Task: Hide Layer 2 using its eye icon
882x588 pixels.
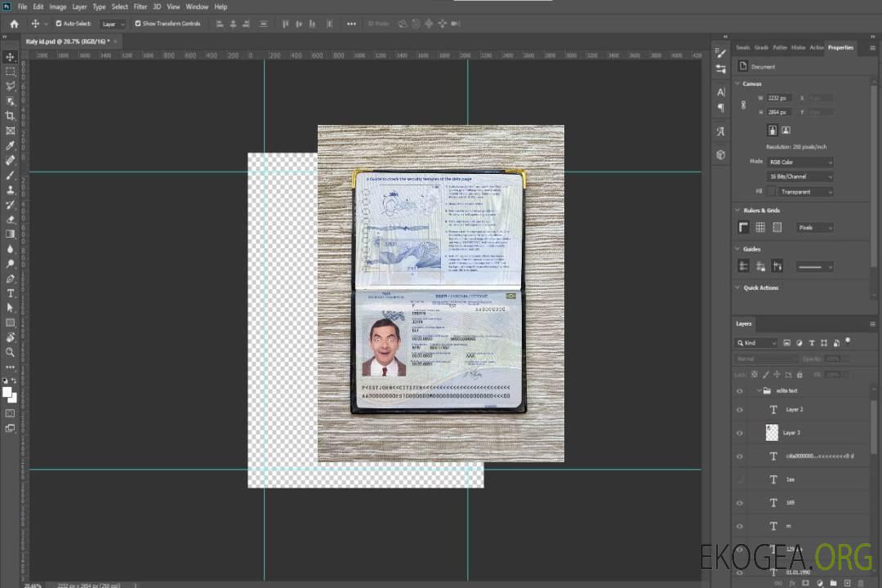Action: click(x=740, y=410)
